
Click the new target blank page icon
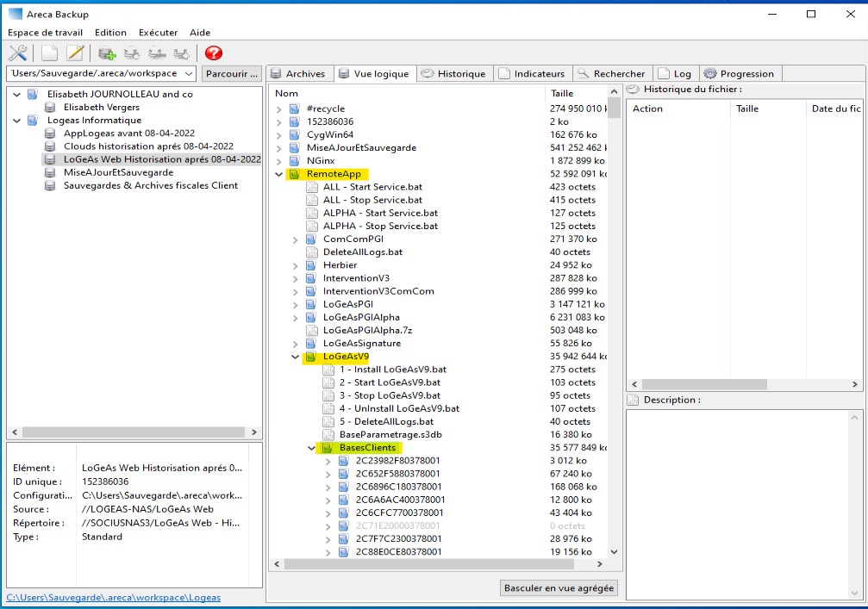[50, 53]
